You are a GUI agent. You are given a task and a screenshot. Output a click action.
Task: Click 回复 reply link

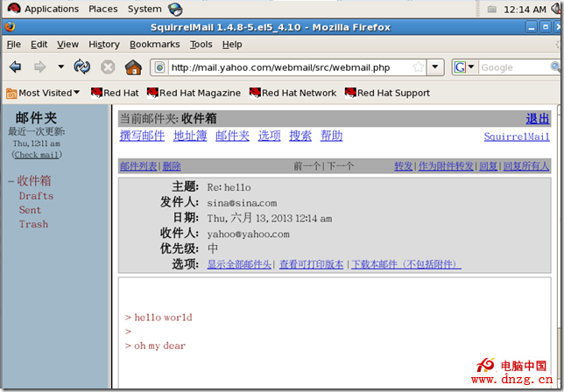pos(488,166)
